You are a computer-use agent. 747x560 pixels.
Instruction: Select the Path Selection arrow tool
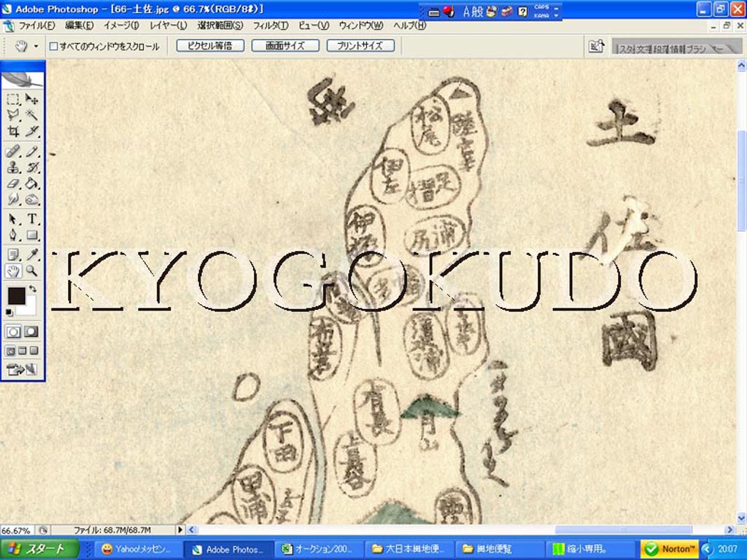pyautogui.click(x=13, y=219)
